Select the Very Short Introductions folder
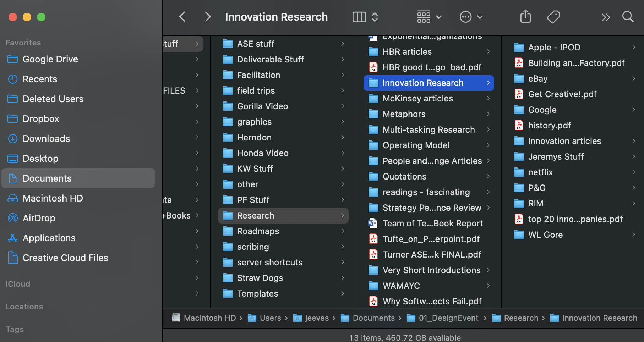The width and height of the screenshot is (644, 342). (x=429, y=270)
